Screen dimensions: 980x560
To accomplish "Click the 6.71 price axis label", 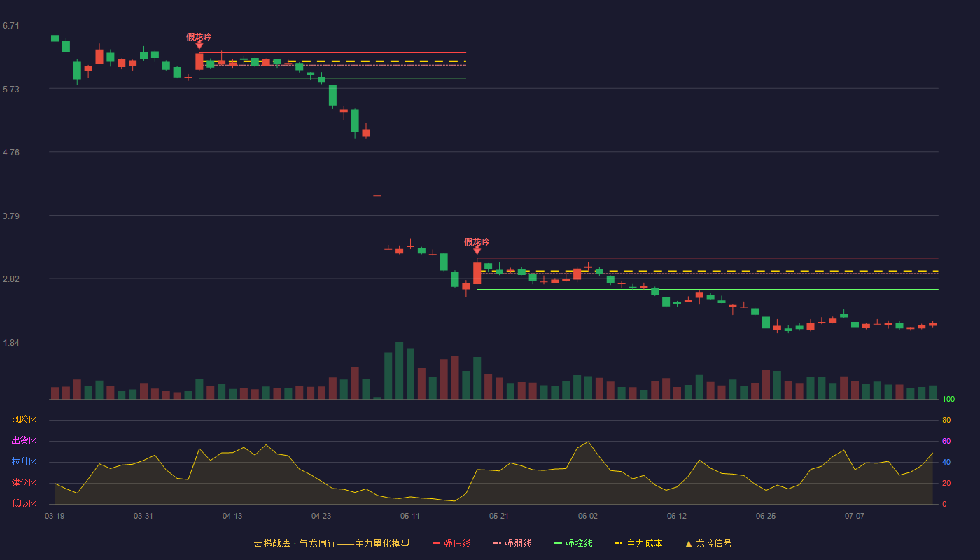I will (11, 26).
